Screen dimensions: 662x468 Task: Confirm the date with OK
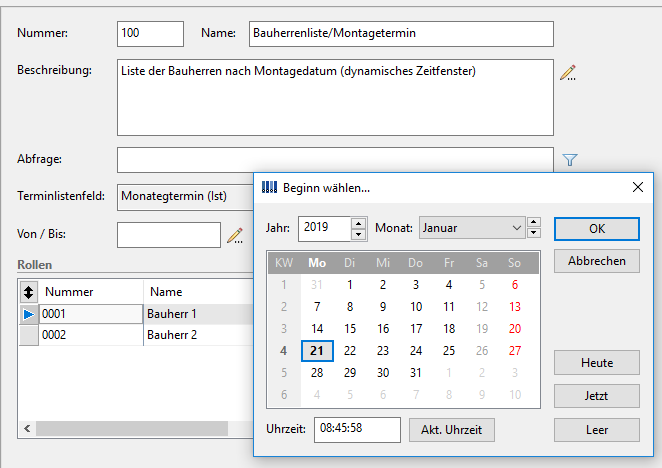(597, 229)
